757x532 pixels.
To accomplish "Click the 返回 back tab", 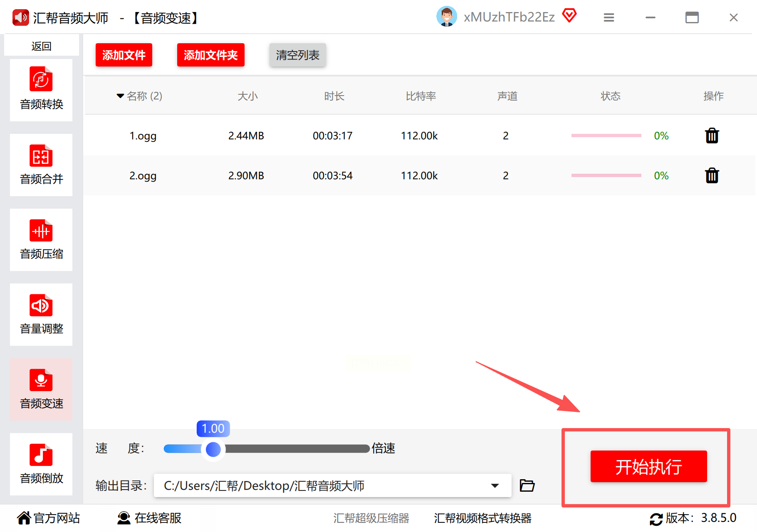I will click(42, 45).
